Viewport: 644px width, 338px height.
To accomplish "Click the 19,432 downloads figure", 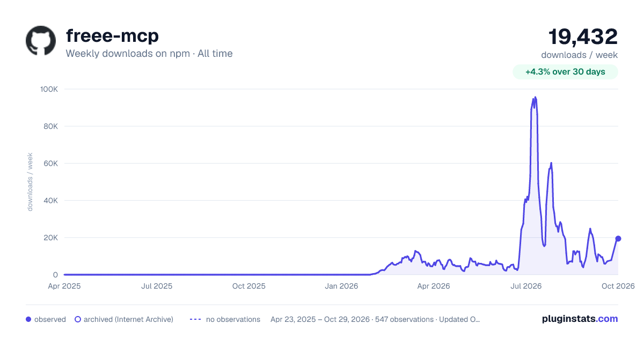I will tap(583, 36).
